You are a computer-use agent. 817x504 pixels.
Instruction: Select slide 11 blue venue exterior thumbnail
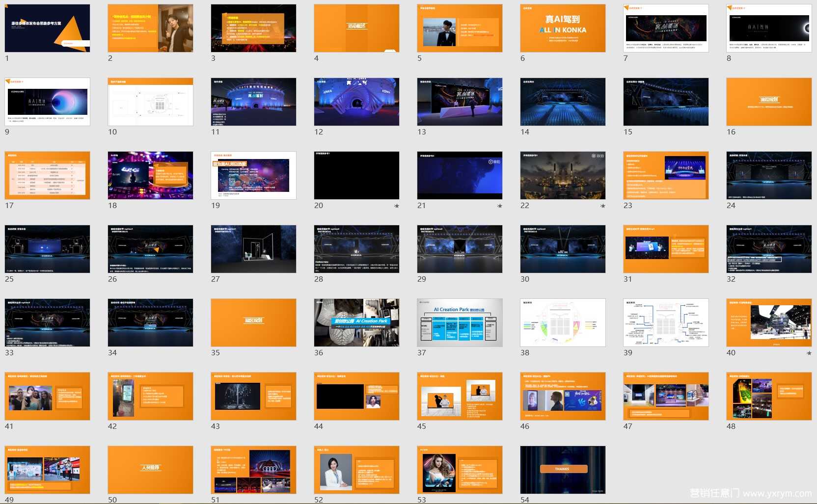pos(253,102)
